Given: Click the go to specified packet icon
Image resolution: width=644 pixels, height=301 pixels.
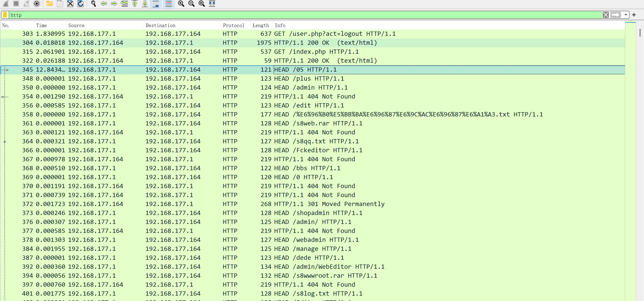Looking at the screenshot, I should pos(124,4).
